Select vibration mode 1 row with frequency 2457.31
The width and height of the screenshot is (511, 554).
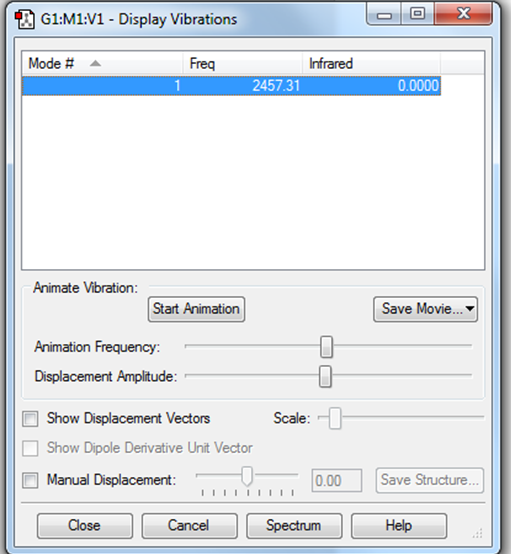tap(231, 86)
